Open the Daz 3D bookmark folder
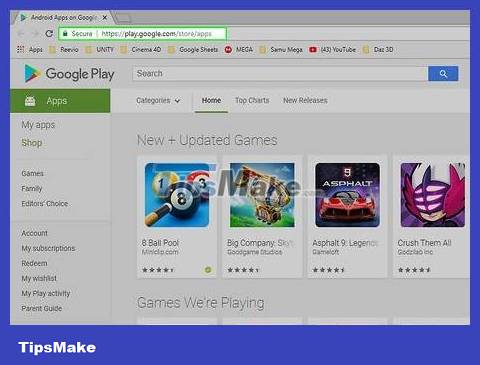 [378, 50]
